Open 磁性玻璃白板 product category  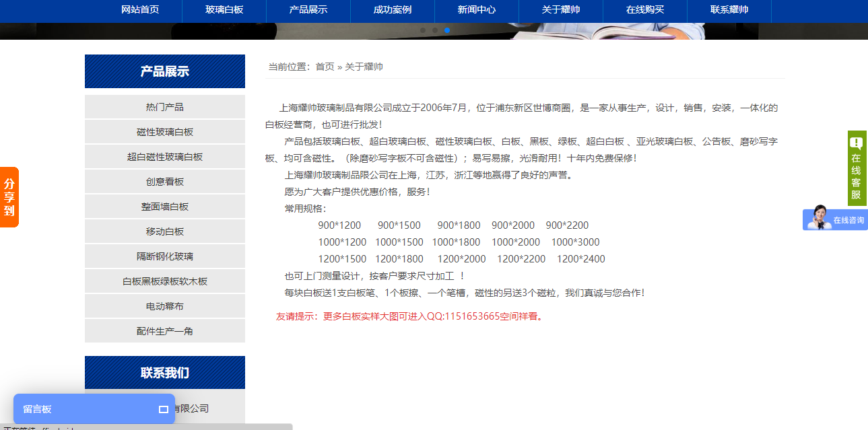[x=165, y=132]
